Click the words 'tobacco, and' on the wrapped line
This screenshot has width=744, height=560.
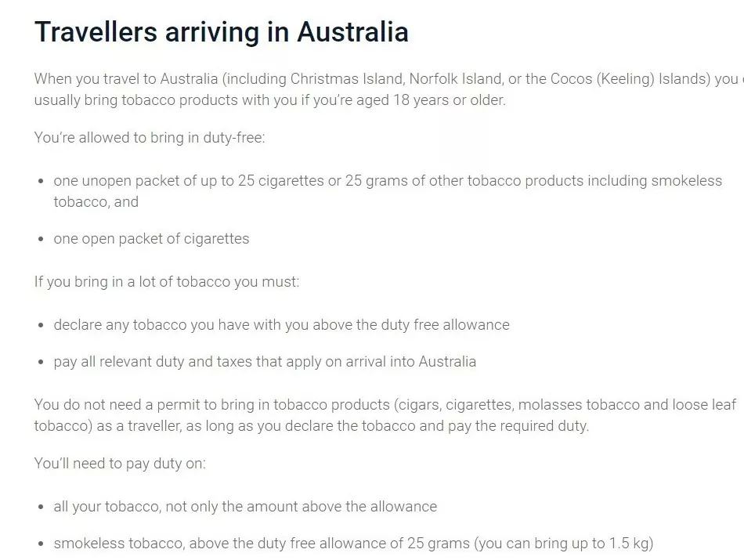pyautogui.click(x=96, y=202)
